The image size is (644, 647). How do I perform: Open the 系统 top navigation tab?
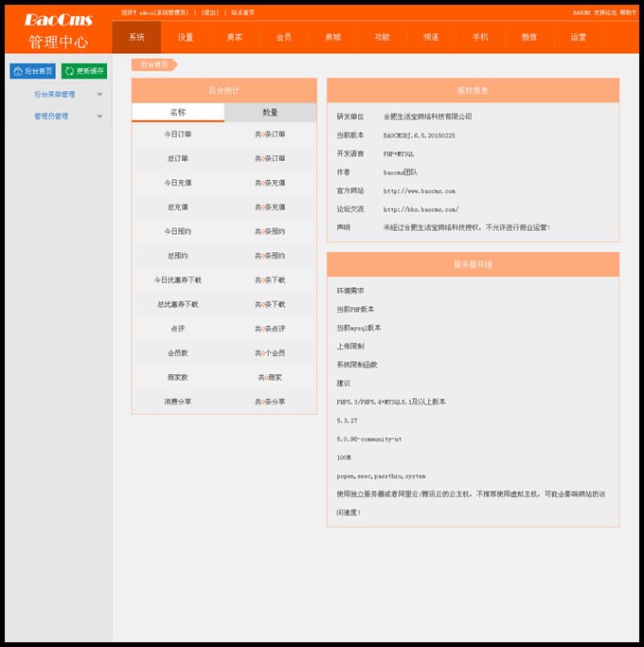coord(136,37)
